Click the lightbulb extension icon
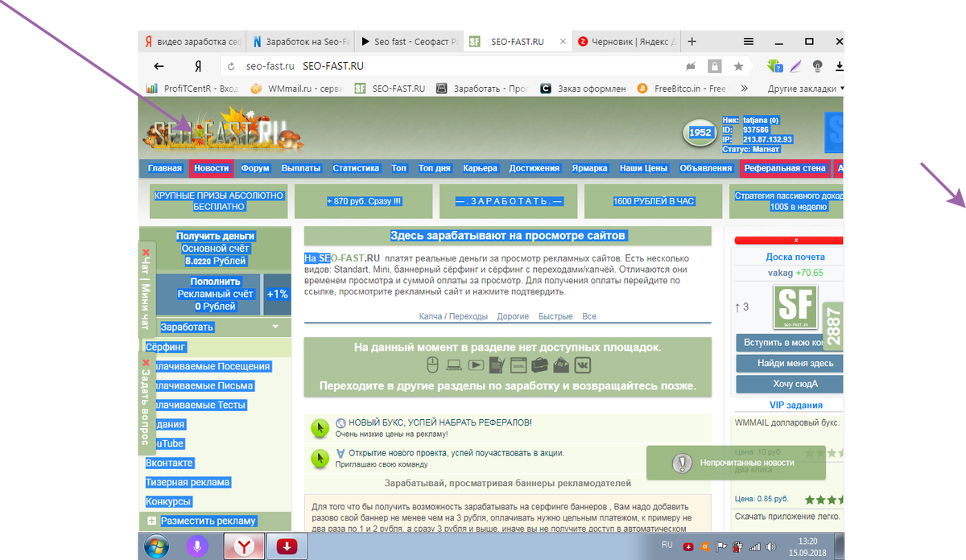Screen dimensions: 966x560 click(818, 66)
